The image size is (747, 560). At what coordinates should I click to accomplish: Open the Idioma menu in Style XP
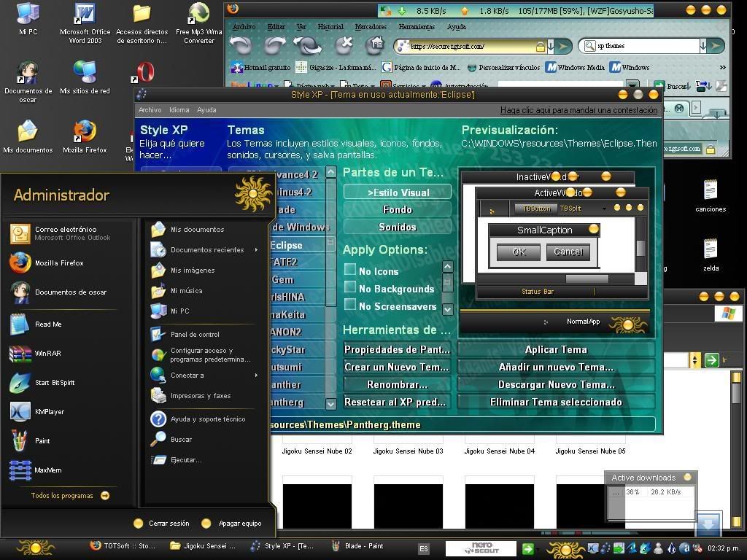tap(179, 110)
